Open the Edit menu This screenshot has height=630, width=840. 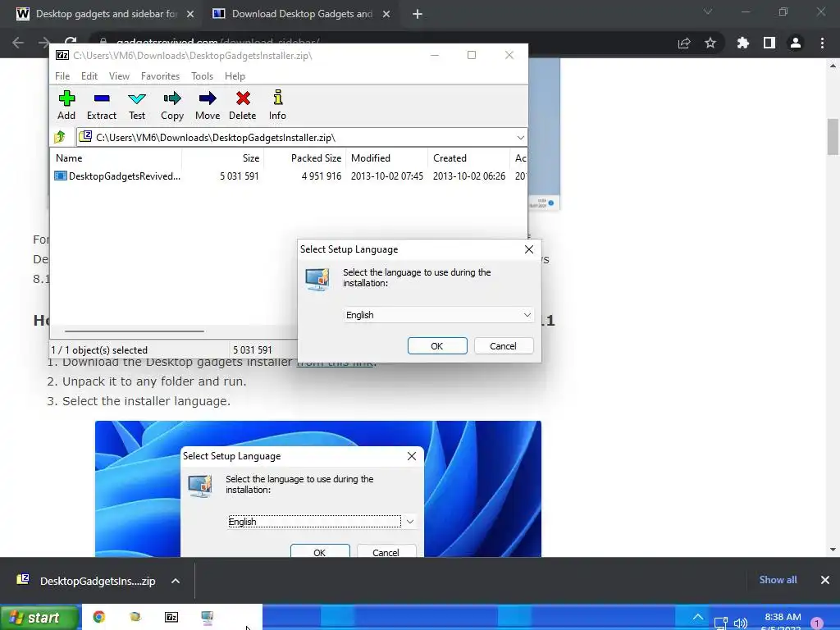coord(89,76)
